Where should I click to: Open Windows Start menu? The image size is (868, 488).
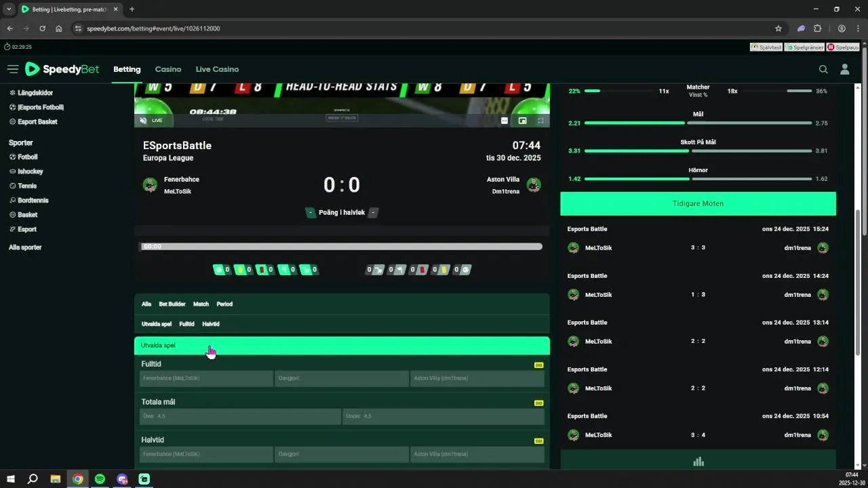[10, 479]
